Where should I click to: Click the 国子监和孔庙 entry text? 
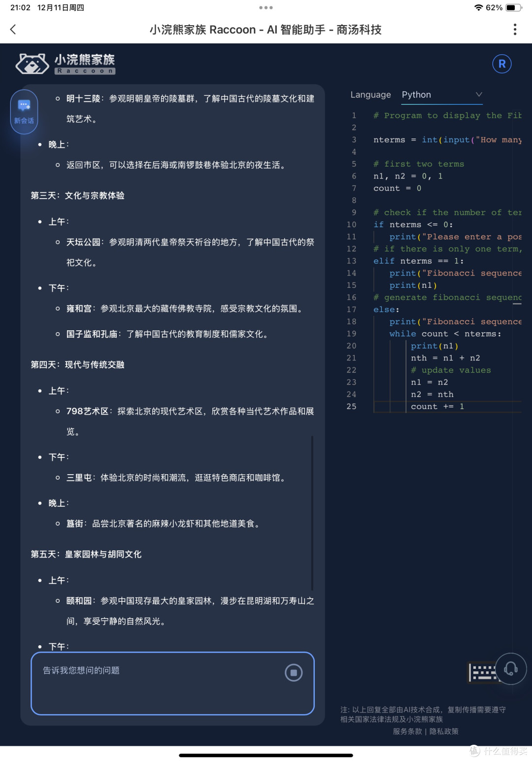[168, 334]
